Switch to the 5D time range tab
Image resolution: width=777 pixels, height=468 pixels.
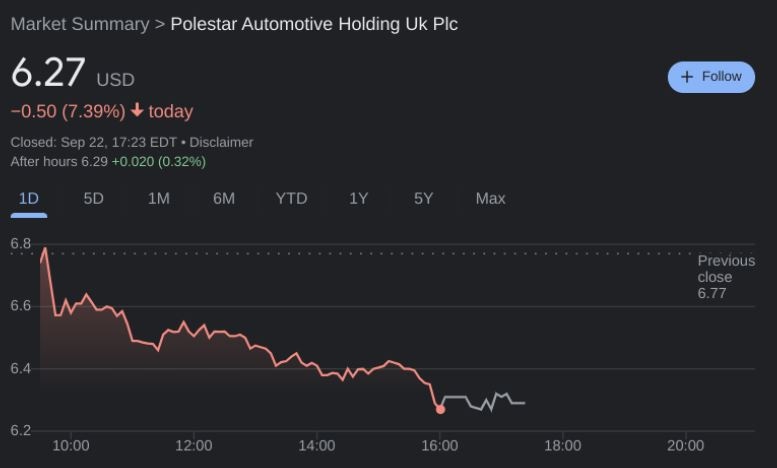pos(93,198)
